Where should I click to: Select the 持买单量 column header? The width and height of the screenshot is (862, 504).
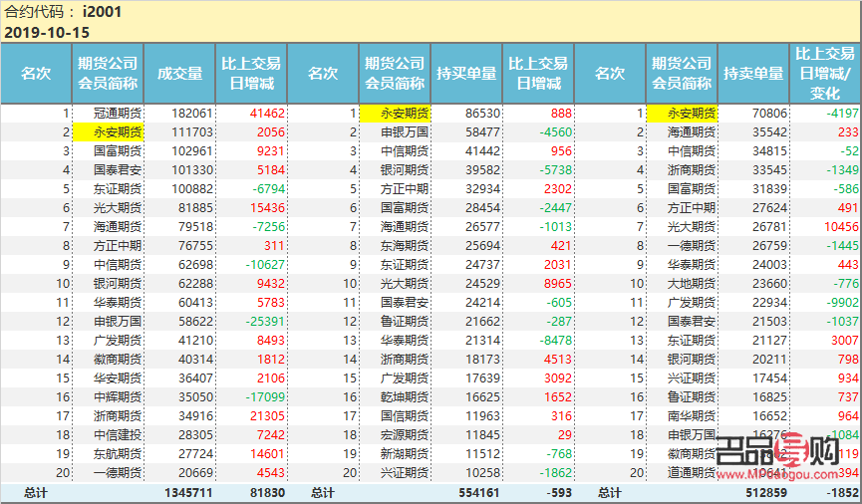click(x=466, y=74)
